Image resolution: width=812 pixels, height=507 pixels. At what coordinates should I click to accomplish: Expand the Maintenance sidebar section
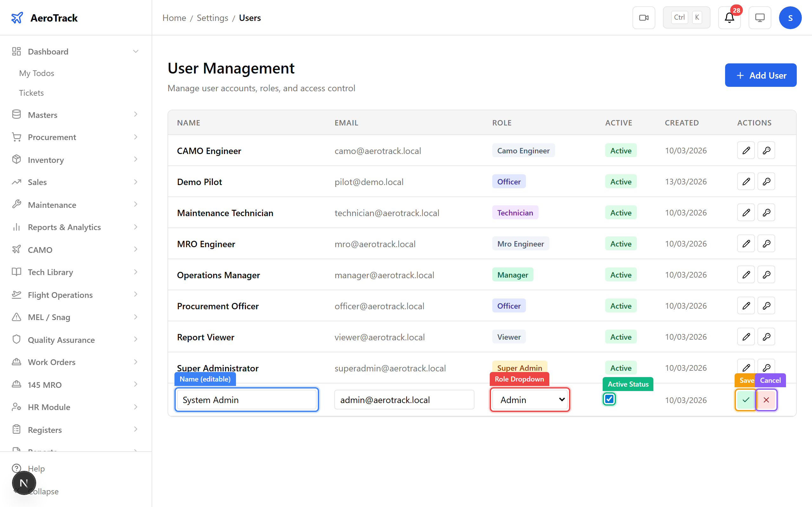click(52, 205)
